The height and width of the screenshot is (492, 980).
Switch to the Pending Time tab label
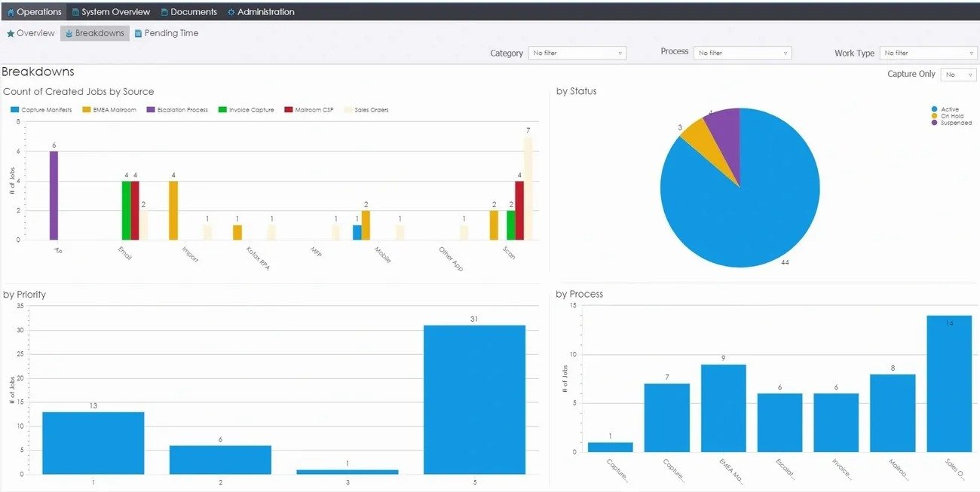tap(171, 33)
